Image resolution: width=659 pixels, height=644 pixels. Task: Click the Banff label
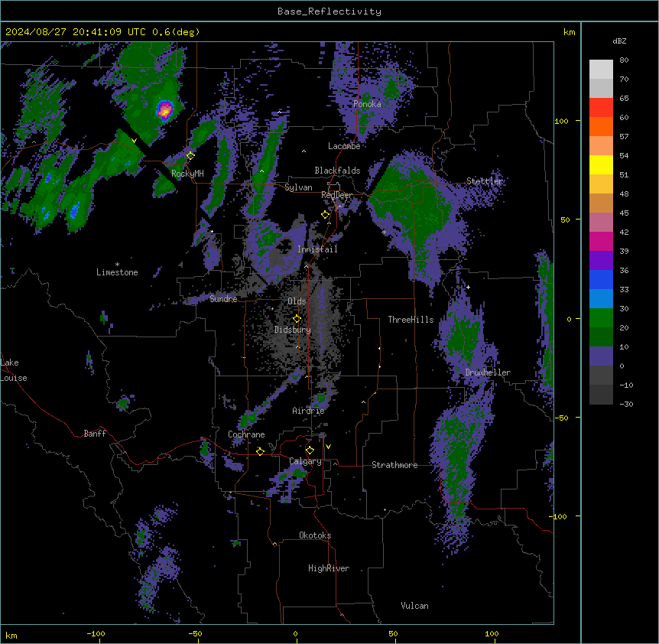95,434
